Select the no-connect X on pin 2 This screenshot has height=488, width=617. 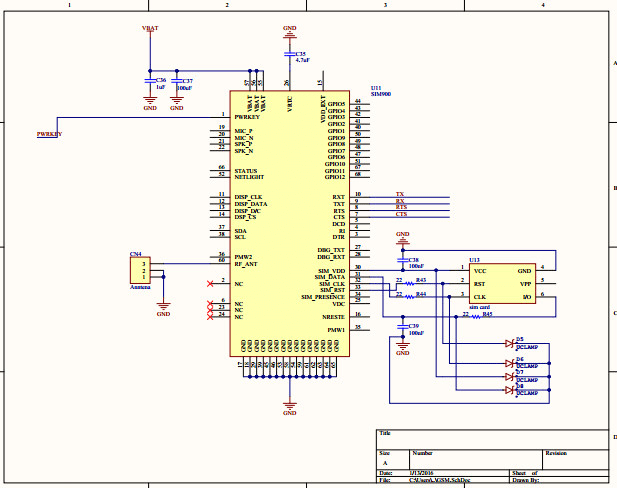point(210,284)
